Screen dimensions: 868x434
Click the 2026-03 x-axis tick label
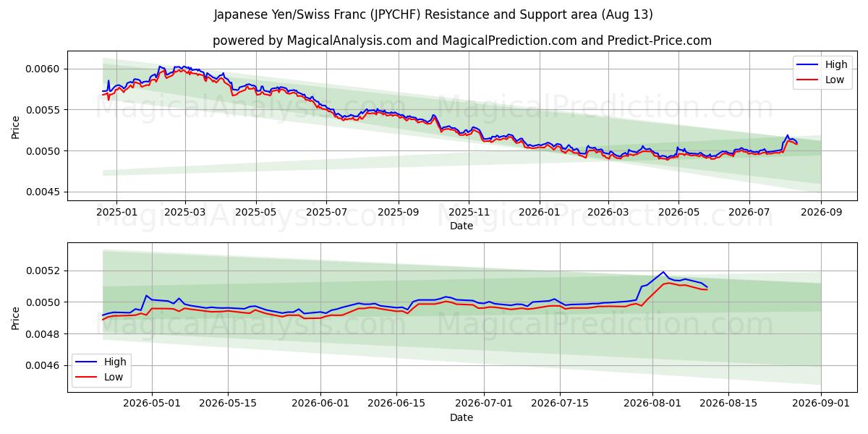pyautogui.click(x=608, y=213)
